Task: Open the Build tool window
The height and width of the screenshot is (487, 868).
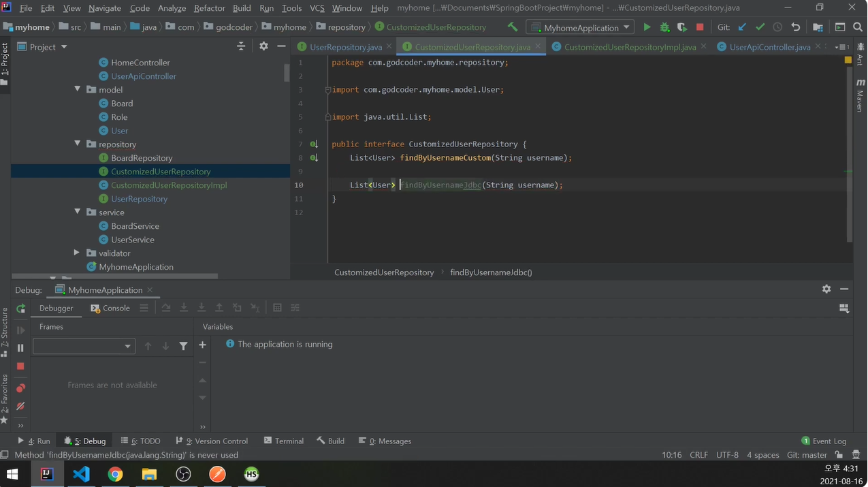Action: (x=331, y=441)
